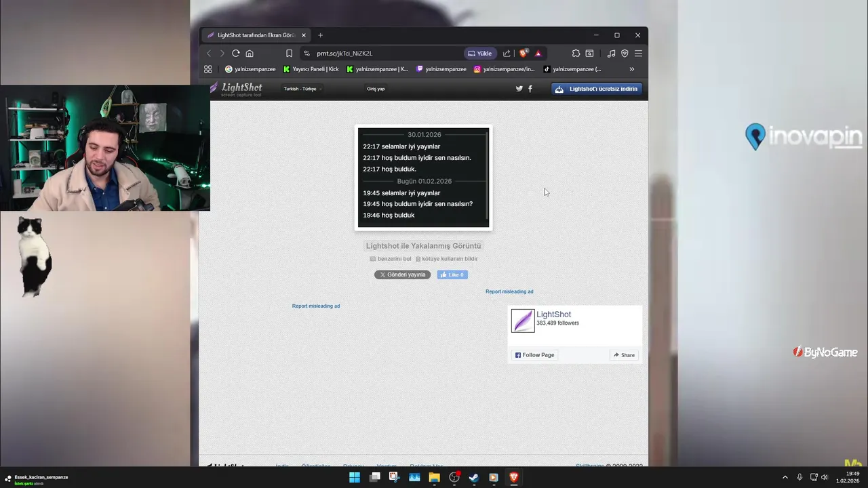Open the yalnizsempanzee | K... Kick bookmark
Image resolution: width=868 pixels, height=488 pixels.
(377, 69)
